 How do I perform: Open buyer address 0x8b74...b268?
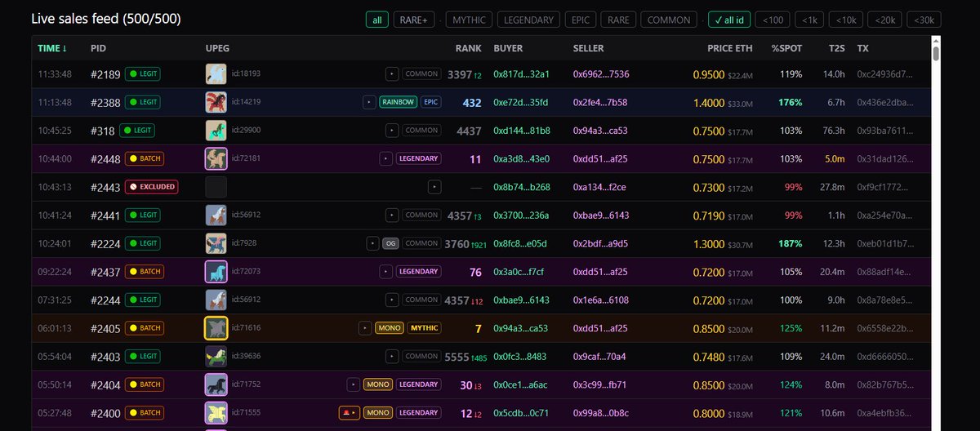[522, 187]
